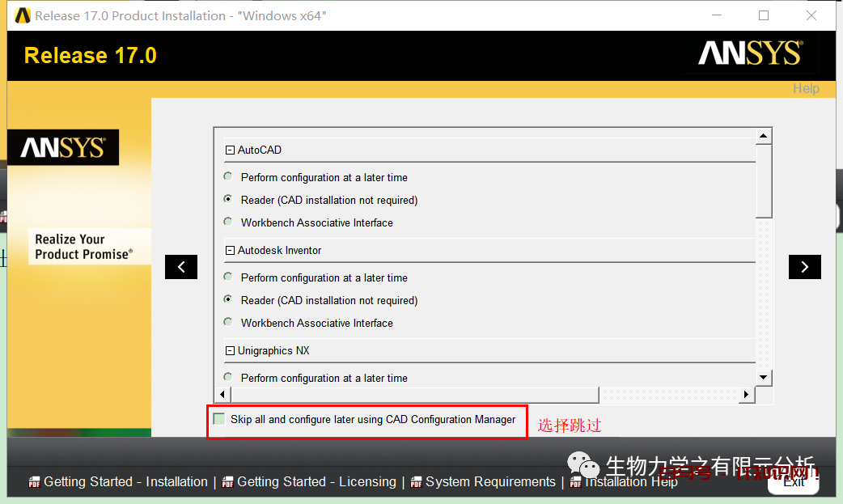Collapse the Autodesk Inventor section

pyautogui.click(x=230, y=251)
